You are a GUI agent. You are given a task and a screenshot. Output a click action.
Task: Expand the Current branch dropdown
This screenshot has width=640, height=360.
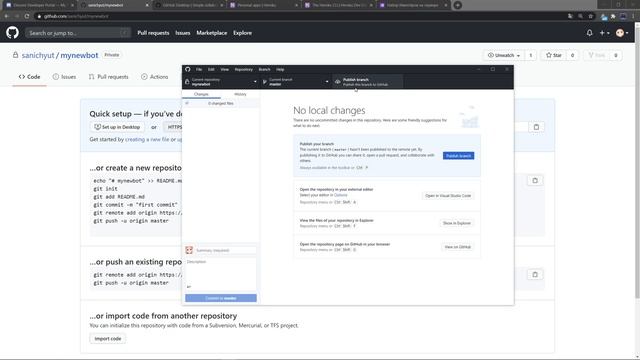(296, 82)
